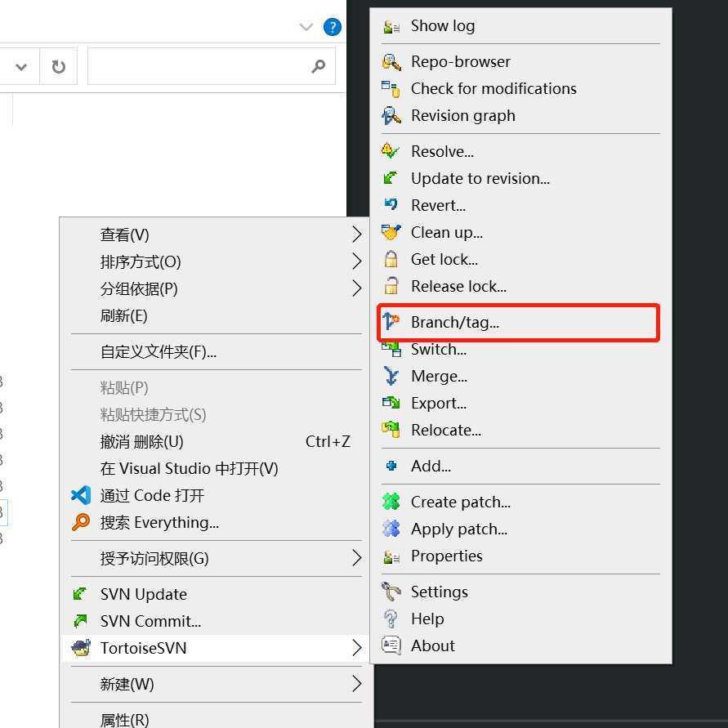Click the 搜索 Everything... label

159,523
